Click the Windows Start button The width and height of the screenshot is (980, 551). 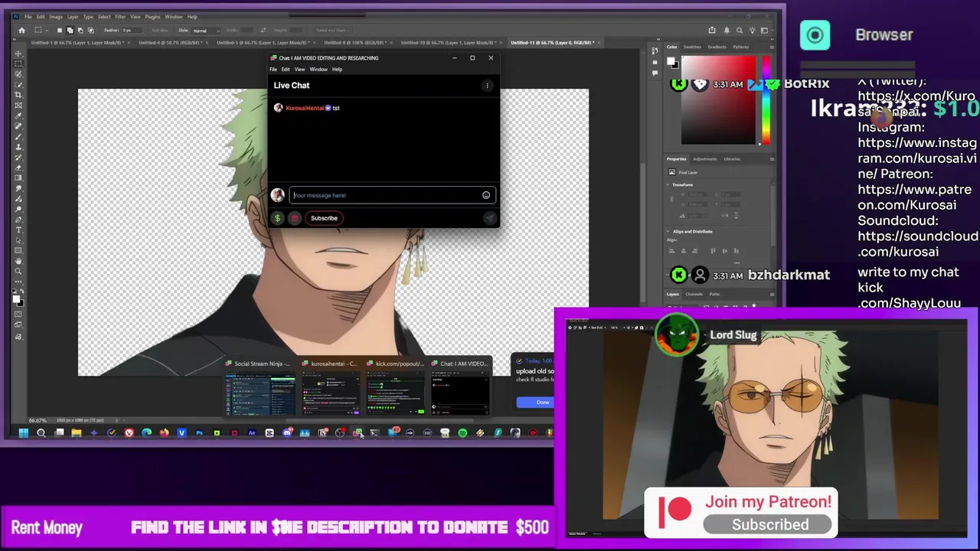click(x=24, y=433)
